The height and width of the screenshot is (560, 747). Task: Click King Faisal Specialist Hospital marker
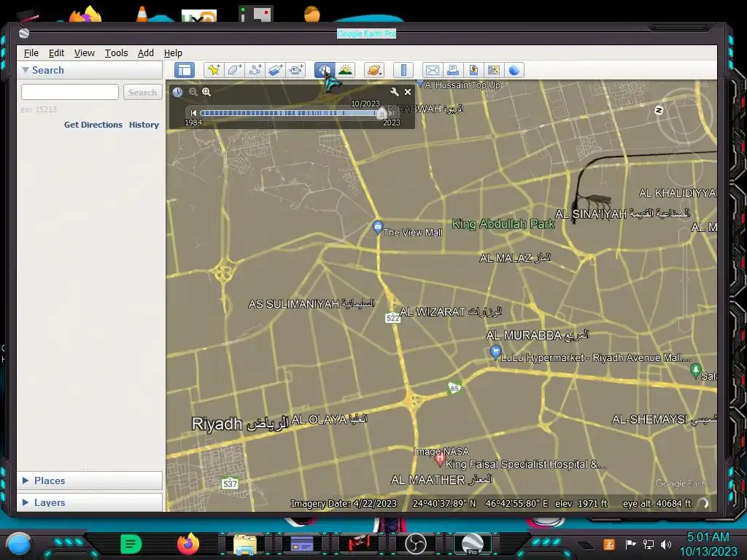(x=440, y=460)
